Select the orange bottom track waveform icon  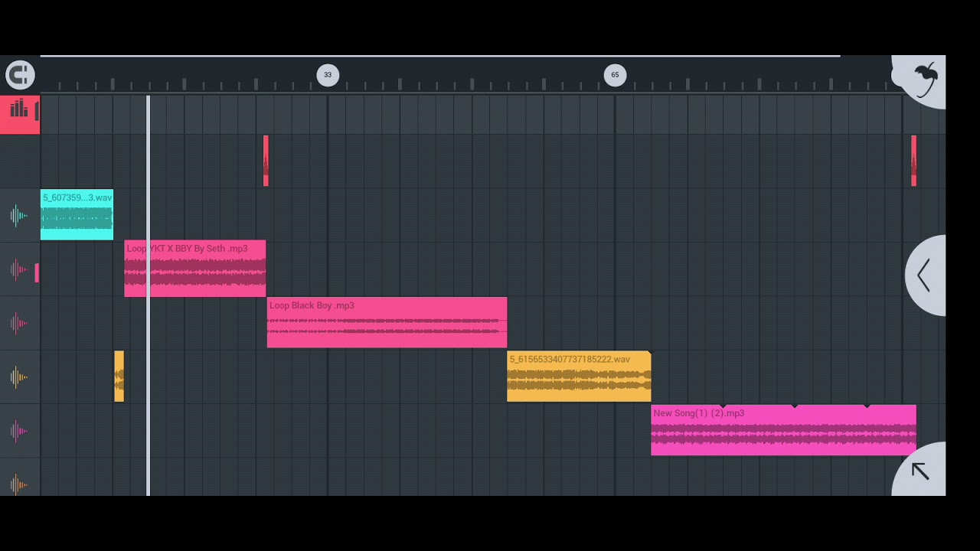[x=19, y=484]
